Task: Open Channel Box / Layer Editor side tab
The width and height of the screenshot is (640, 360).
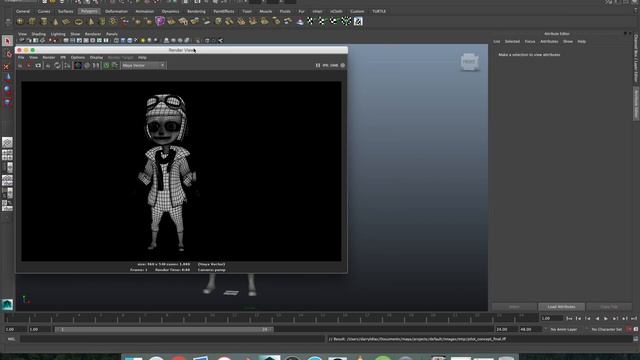Action: [636, 58]
